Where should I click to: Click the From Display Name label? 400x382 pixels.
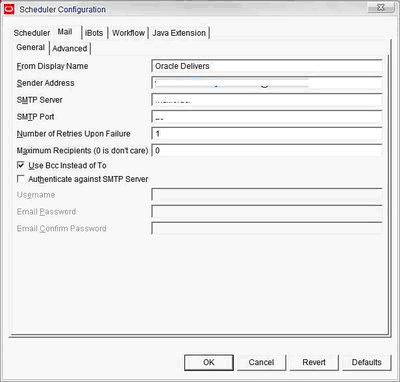(x=52, y=66)
